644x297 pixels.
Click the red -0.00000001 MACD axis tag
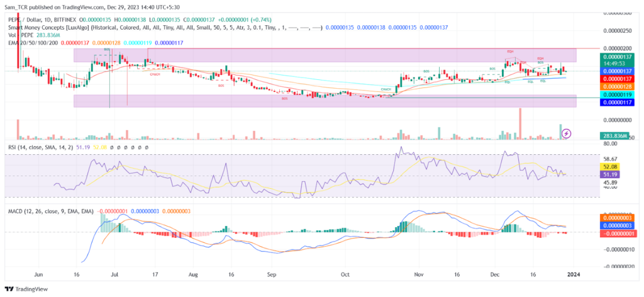tap(618, 233)
